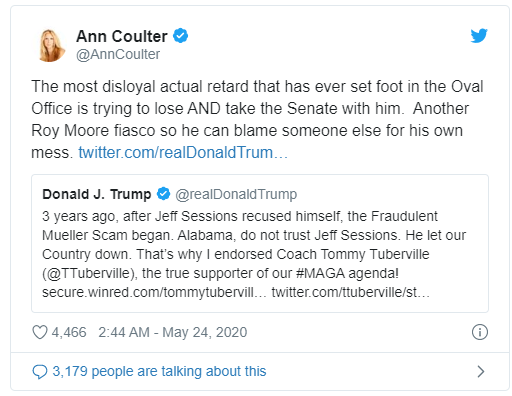Click Donald J. Trump's verified badge
The width and height of the screenshot is (512, 396).
(163, 194)
